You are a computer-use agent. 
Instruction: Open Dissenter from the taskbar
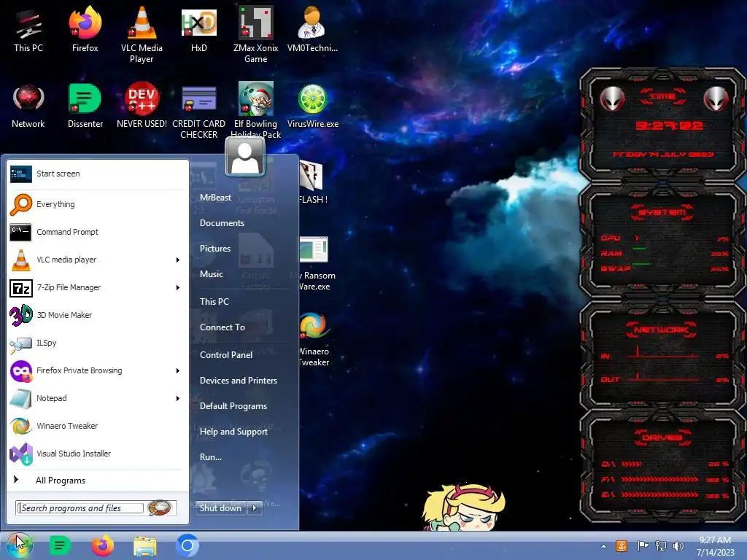(x=60, y=545)
